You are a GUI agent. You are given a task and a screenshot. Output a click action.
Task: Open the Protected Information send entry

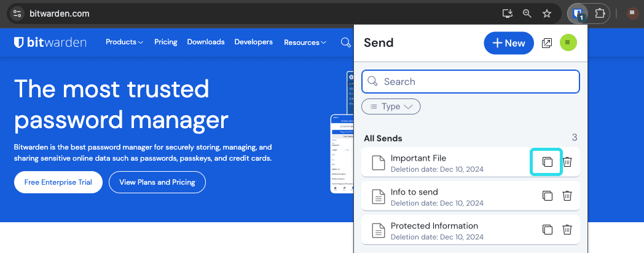(x=471, y=230)
